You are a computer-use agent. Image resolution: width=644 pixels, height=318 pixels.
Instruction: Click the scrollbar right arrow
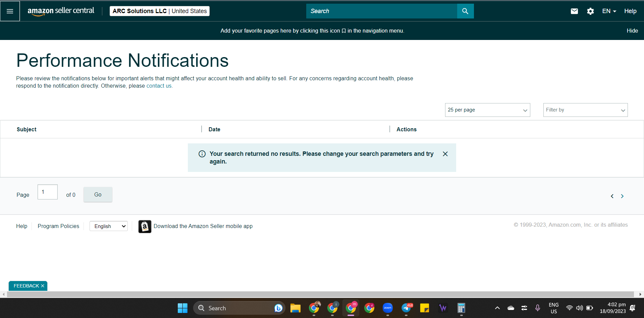pos(640,294)
